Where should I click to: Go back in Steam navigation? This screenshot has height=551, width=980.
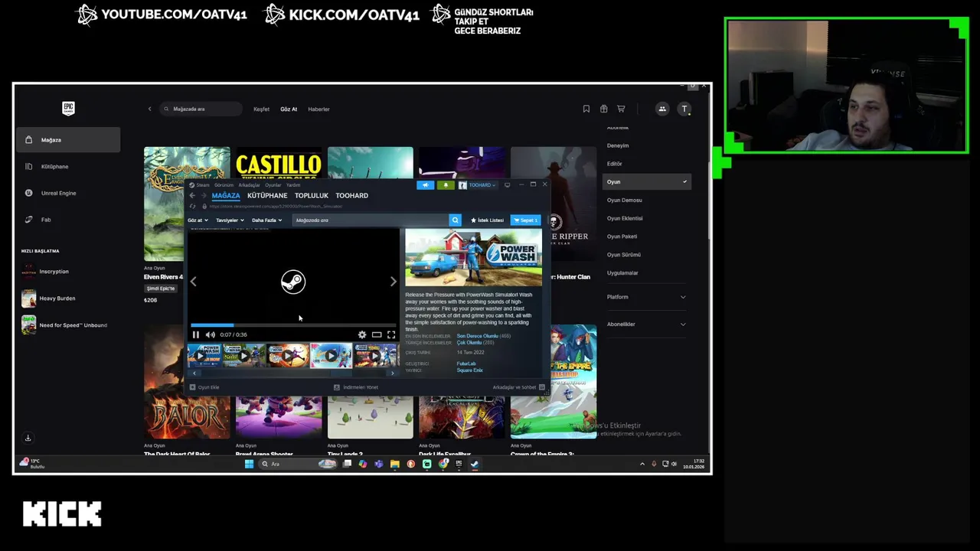click(192, 196)
